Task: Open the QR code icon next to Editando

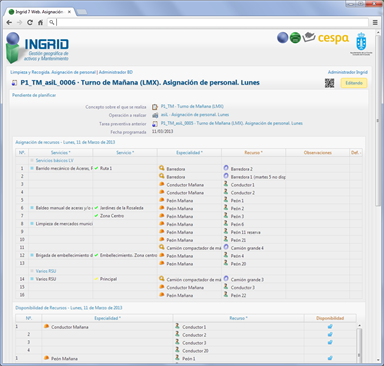Action: [329, 83]
